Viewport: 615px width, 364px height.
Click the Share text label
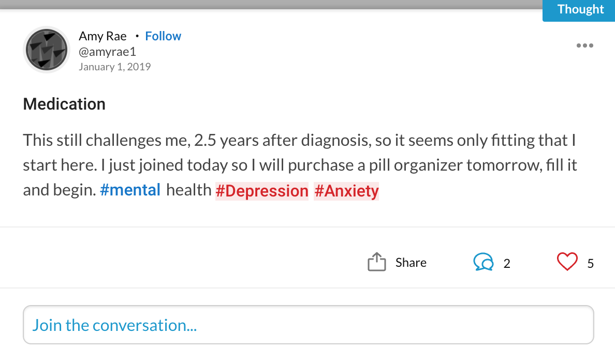coord(411,263)
